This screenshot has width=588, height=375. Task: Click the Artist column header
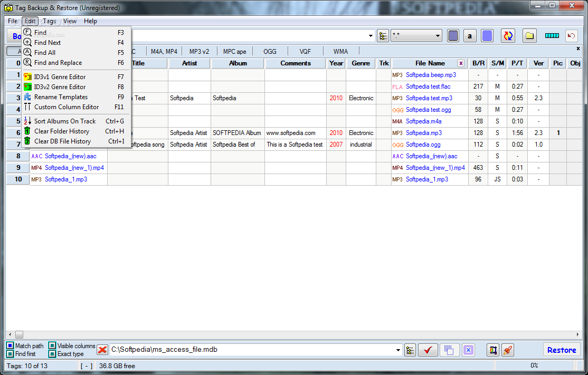(189, 63)
